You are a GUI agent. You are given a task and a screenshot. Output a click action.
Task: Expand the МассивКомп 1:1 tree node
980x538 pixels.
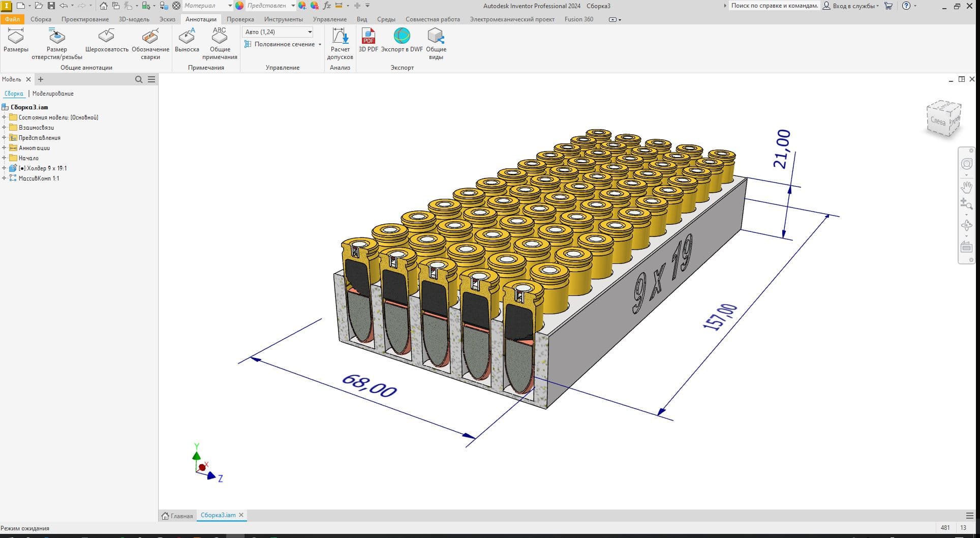[x=5, y=178]
